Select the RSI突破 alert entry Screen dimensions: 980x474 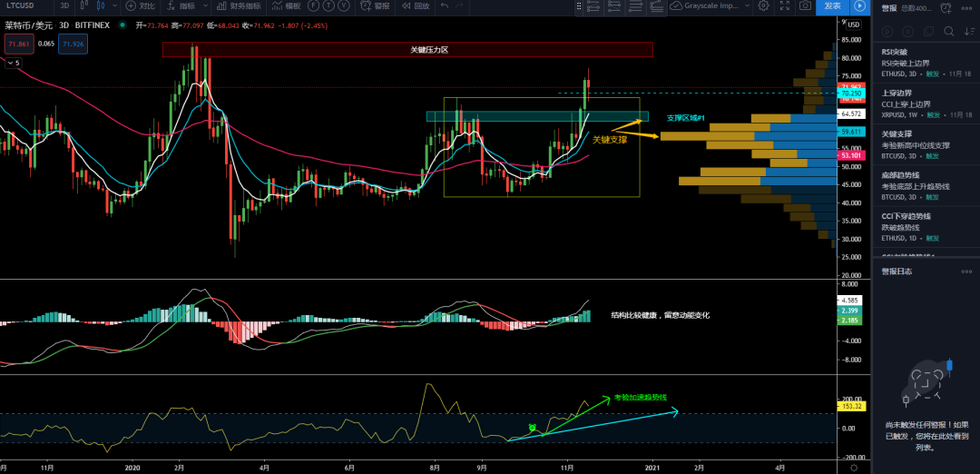tap(926, 63)
